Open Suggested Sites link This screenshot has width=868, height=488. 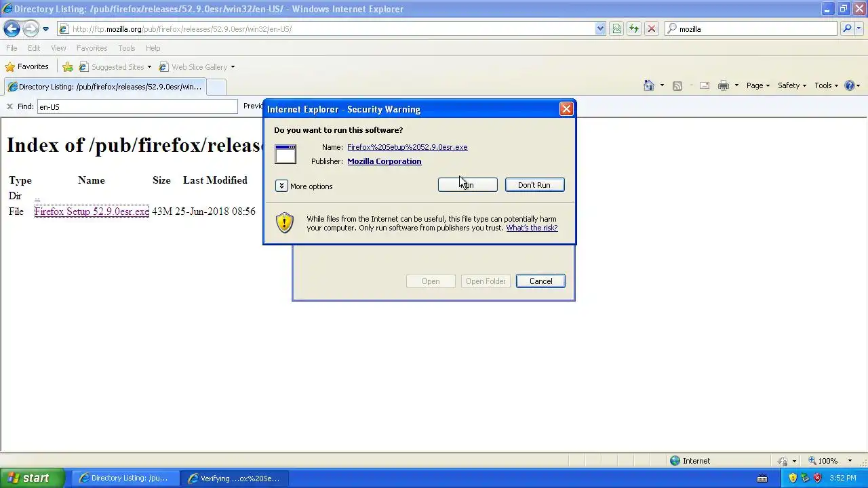click(115, 67)
